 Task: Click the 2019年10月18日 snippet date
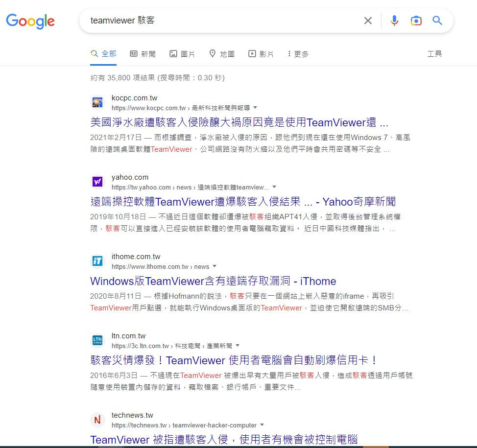click(x=118, y=217)
